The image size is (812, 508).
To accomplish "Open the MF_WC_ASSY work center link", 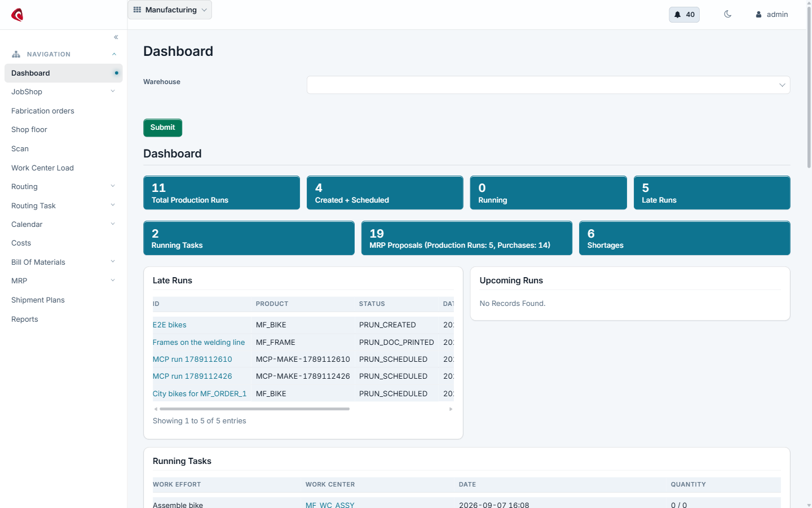I will tap(330, 505).
